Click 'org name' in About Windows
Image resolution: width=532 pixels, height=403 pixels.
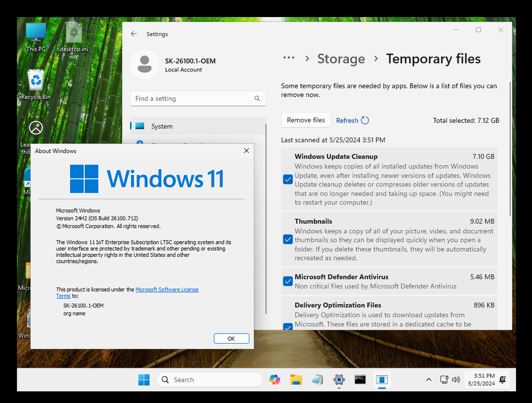tap(74, 313)
